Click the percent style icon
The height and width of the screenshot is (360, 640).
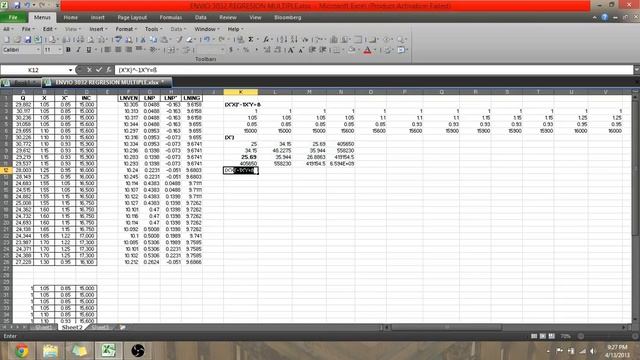(246, 50)
